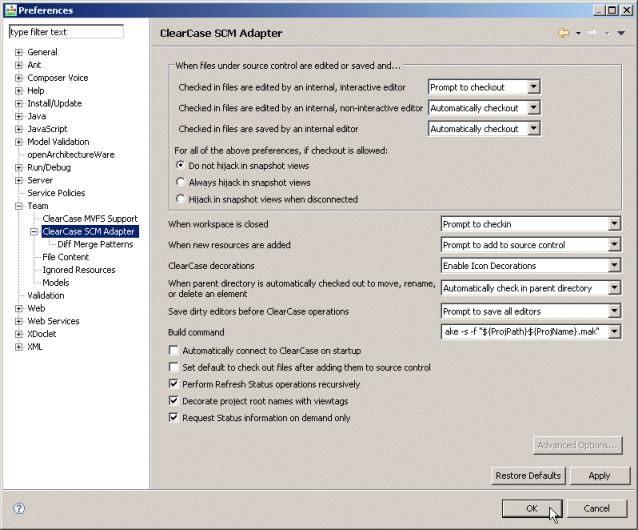Image resolution: width=638 pixels, height=530 pixels.
Task: Open Diff Merge Patterns page
Action: click(95, 244)
